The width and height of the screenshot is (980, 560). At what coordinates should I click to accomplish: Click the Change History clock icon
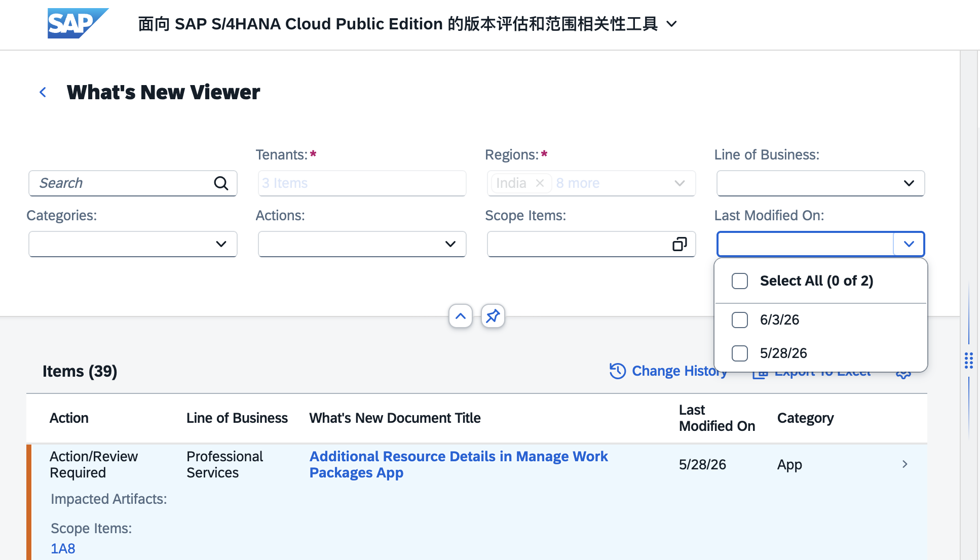pyautogui.click(x=618, y=371)
